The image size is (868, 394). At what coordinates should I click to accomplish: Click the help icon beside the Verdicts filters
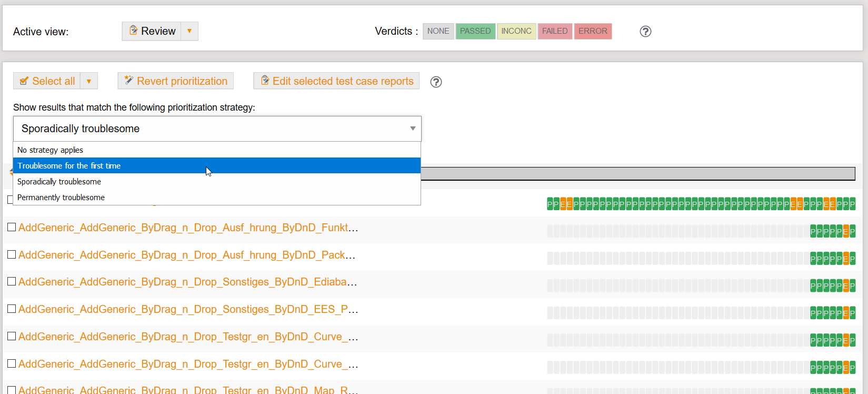645,32
